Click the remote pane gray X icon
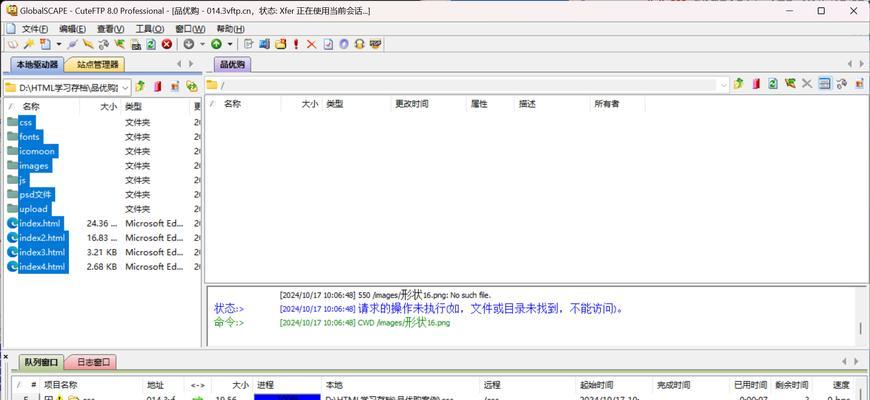The width and height of the screenshot is (870, 400). tap(807, 84)
